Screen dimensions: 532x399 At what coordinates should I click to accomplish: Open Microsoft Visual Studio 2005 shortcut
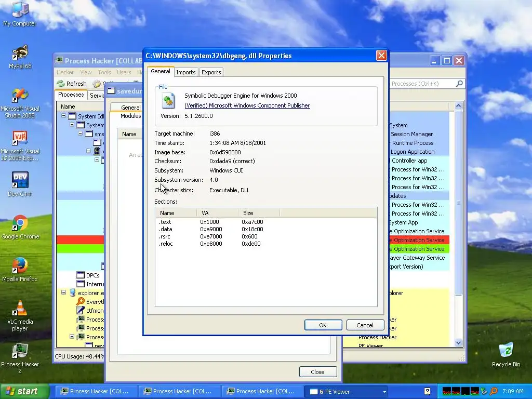[x=20, y=103]
